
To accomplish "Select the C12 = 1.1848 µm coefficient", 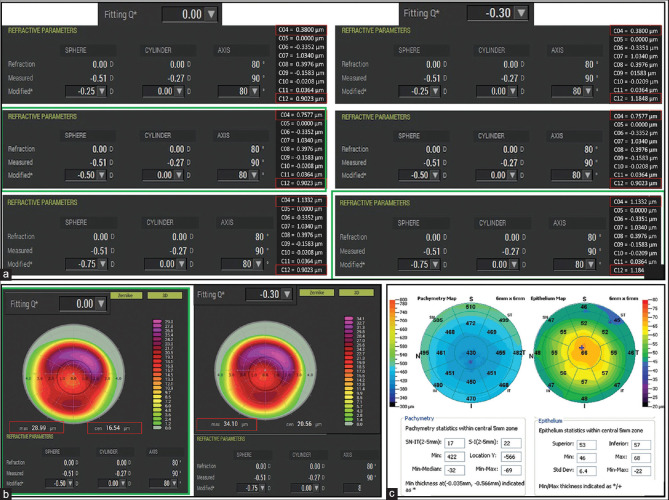I will pyautogui.click(x=636, y=99).
